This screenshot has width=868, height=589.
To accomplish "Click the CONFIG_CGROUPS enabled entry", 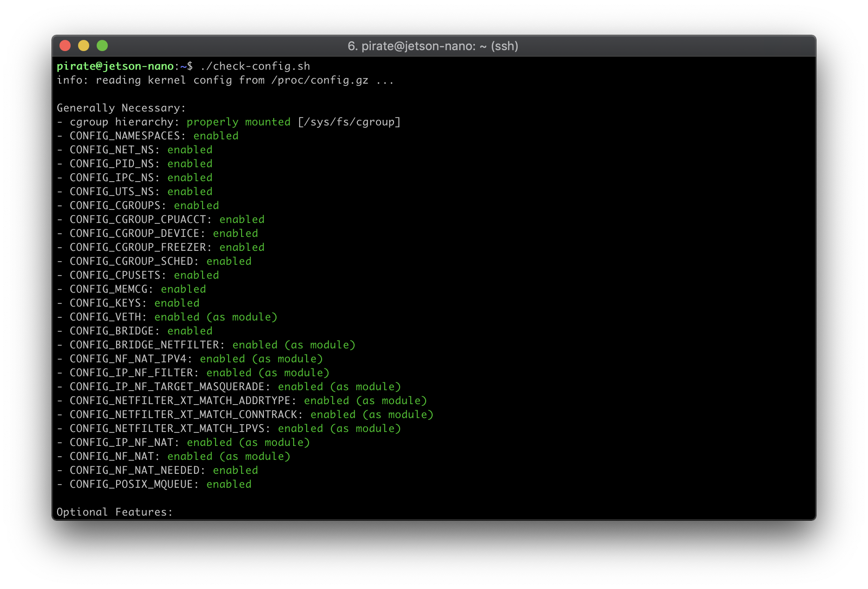I will click(x=138, y=205).
